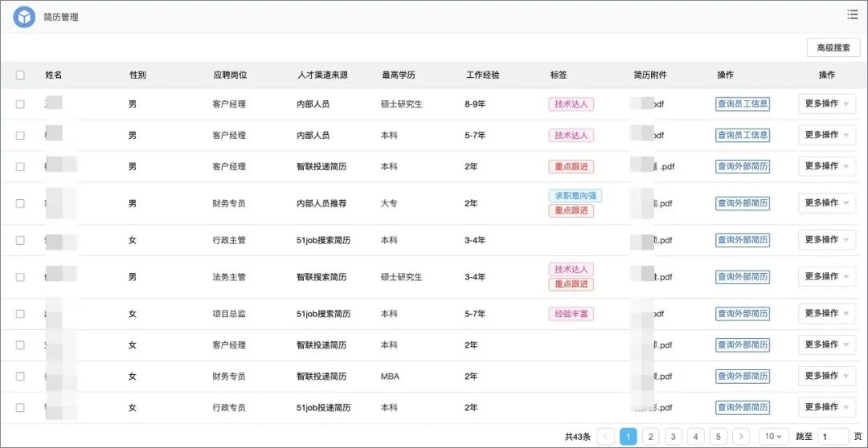Click the MBA education cell
The image size is (868, 448).
[x=391, y=377]
